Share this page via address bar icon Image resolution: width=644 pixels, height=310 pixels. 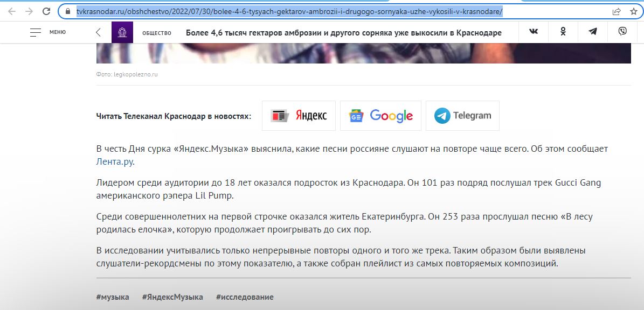pos(617,11)
